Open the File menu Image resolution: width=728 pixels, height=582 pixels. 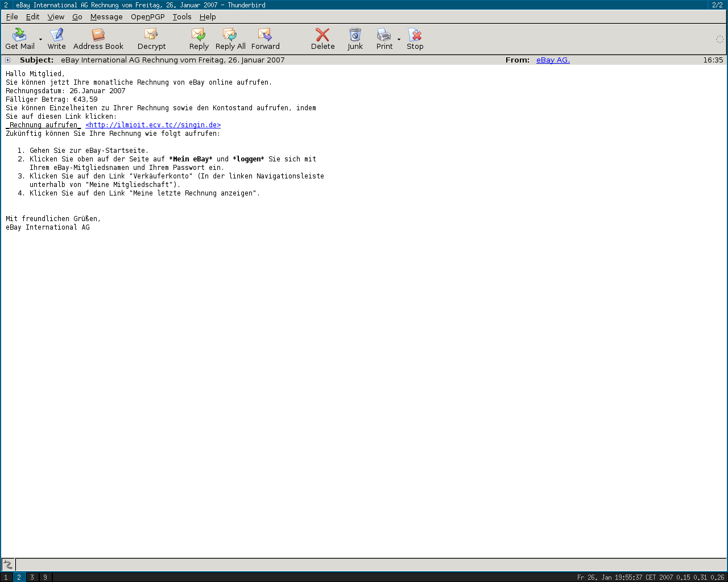coord(12,17)
